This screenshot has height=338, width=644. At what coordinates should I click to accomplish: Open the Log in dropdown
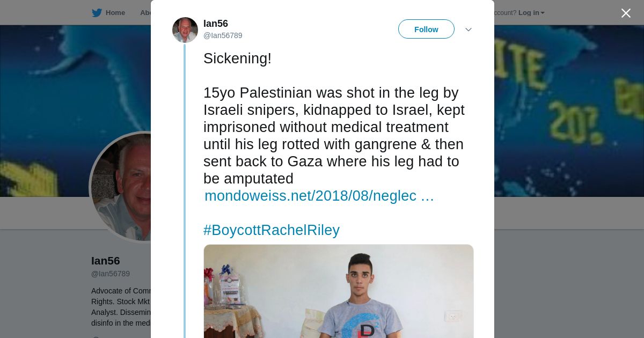click(531, 13)
